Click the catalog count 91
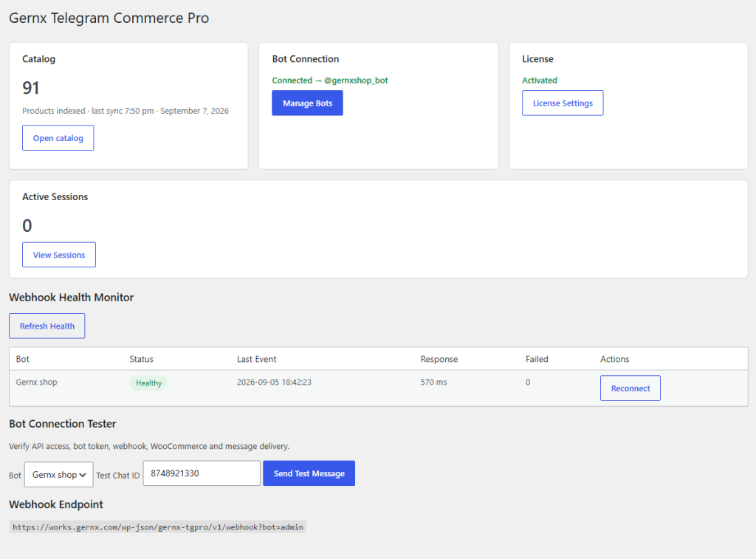 (x=31, y=88)
